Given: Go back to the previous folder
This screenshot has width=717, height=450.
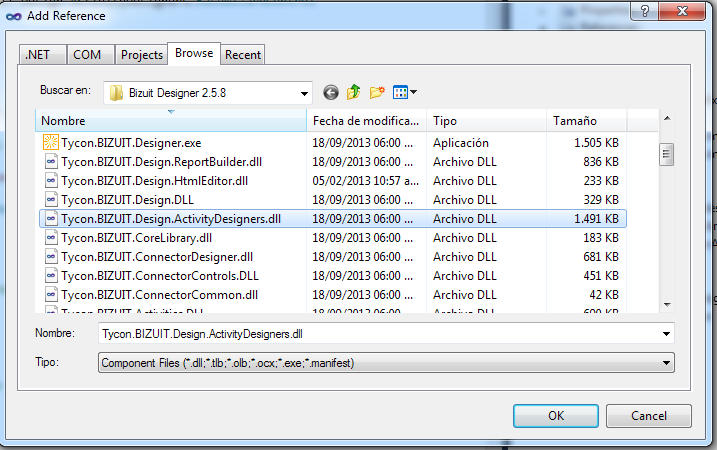Looking at the screenshot, I should [331, 92].
